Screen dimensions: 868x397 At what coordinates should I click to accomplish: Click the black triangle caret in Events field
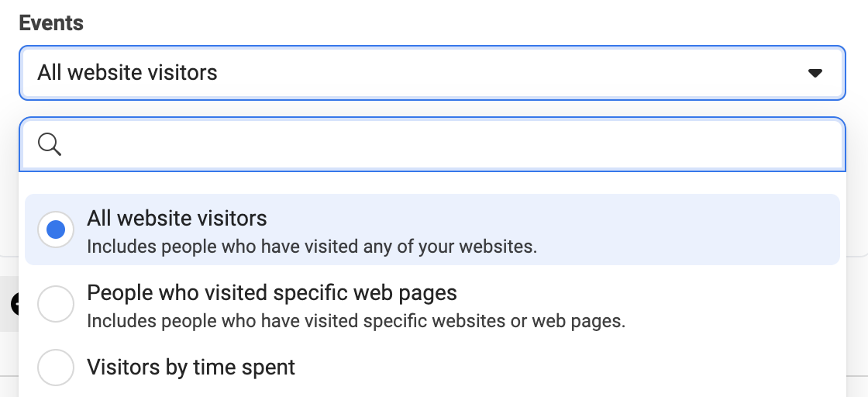point(815,73)
